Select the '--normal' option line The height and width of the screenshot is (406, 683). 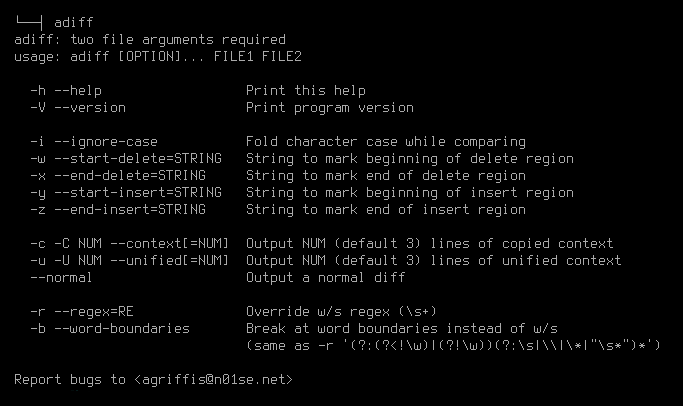click(61, 277)
